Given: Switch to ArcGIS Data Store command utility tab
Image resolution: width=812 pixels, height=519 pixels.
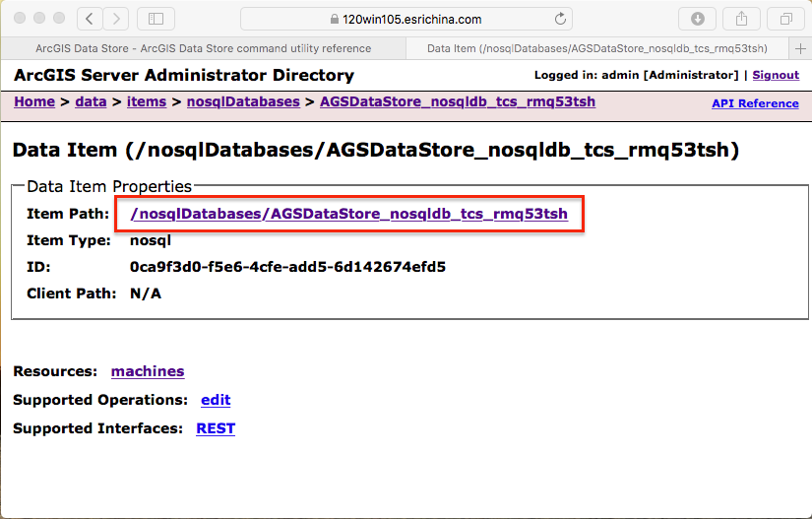Looking at the screenshot, I should pos(203,48).
